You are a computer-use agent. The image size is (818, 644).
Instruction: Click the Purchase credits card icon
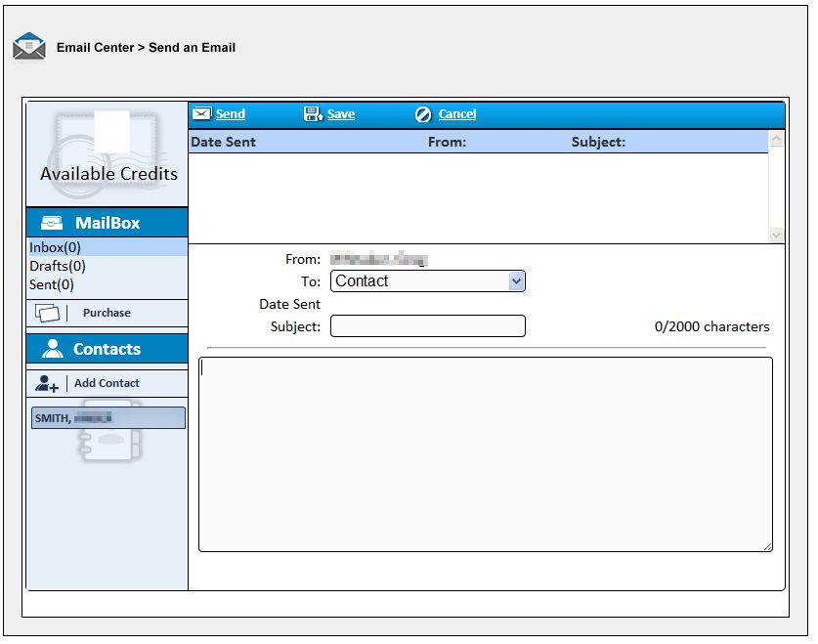click(47, 313)
